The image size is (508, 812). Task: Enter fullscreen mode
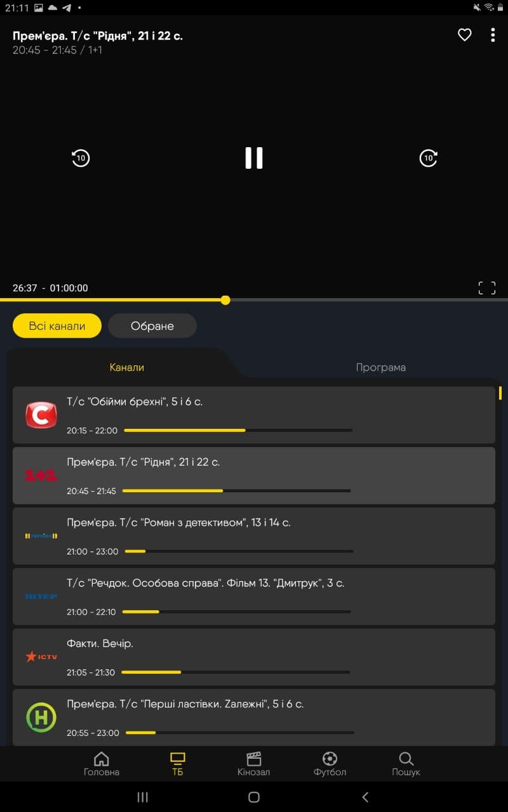tap(487, 288)
